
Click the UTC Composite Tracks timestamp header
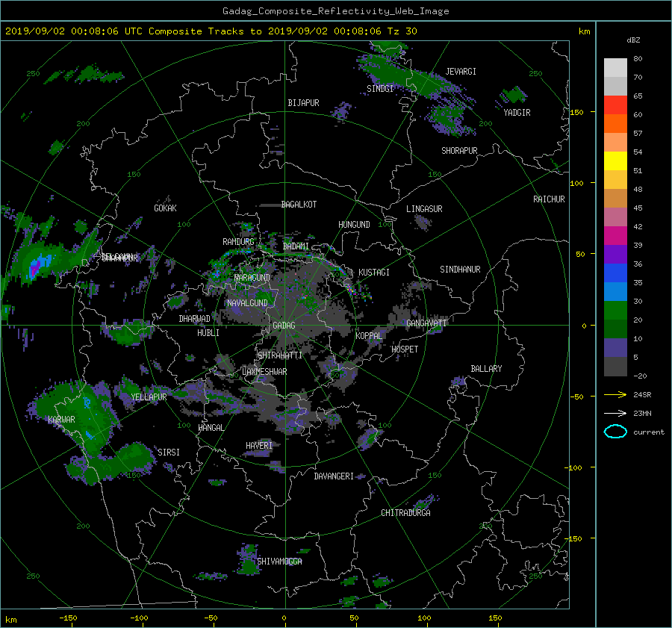211,31
